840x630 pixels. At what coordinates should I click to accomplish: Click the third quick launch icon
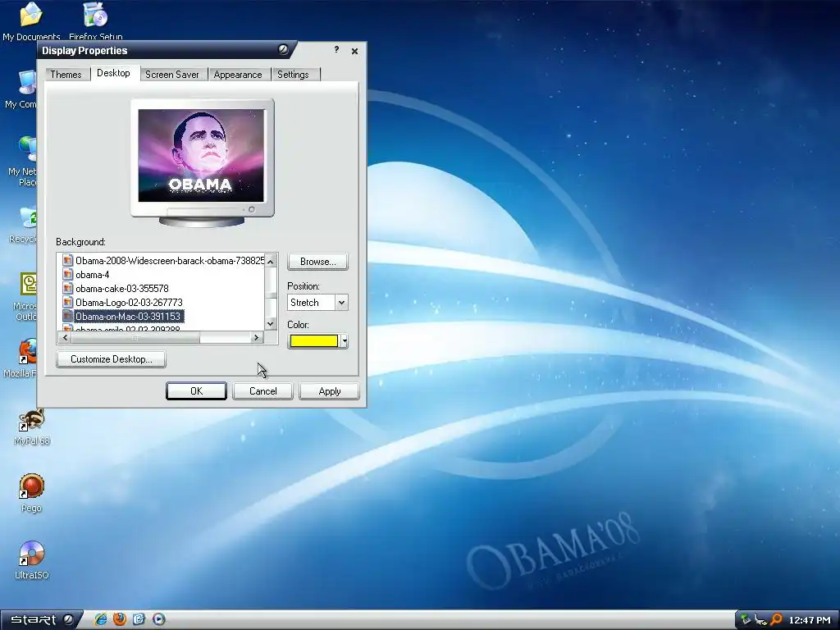coord(139,620)
